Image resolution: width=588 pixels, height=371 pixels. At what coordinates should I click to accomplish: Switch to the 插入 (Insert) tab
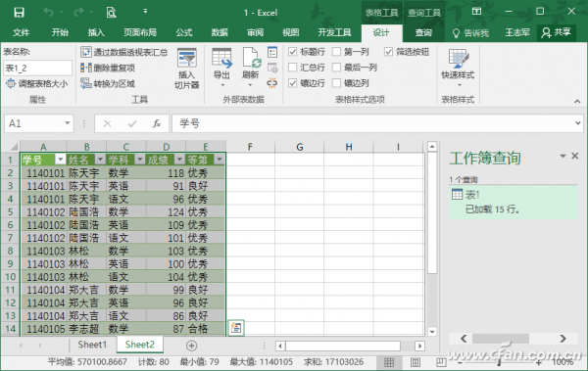pyautogui.click(x=96, y=32)
